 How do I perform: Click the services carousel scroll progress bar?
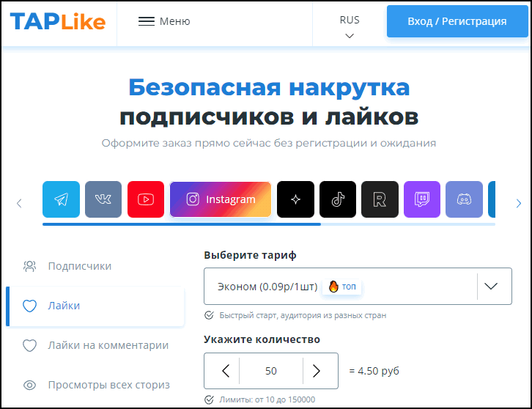[269, 224]
